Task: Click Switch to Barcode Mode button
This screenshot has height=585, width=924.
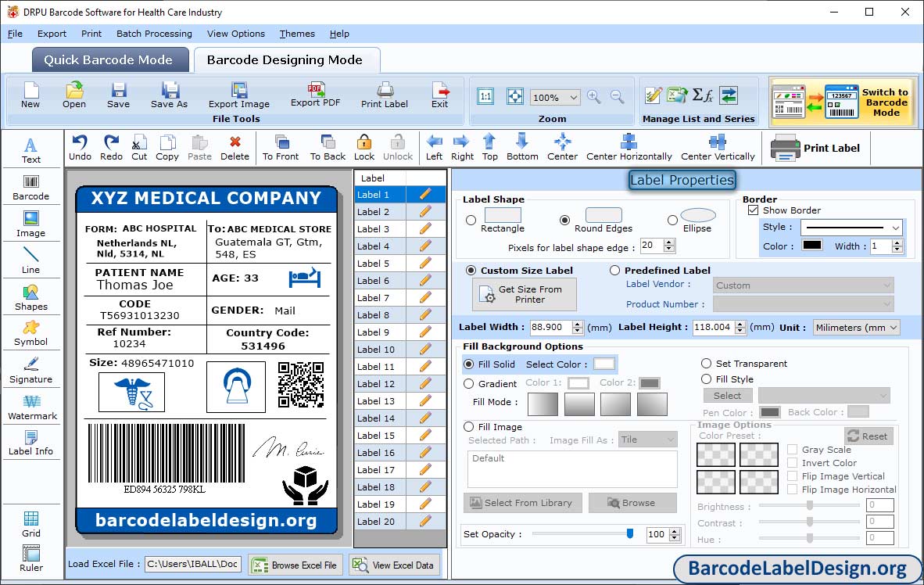Action: pos(843,102)
